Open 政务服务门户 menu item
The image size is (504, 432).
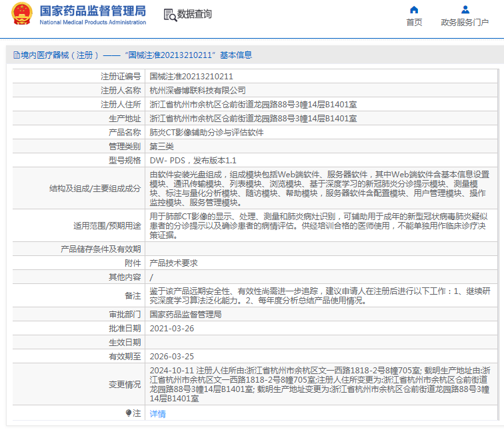[465, 23]
